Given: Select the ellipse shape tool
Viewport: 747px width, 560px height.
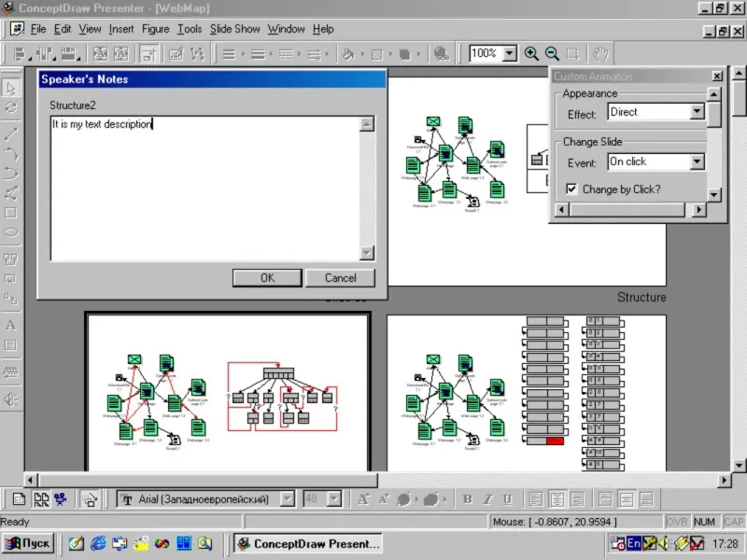Looking at the screenshot, I should tap(11, 232).
